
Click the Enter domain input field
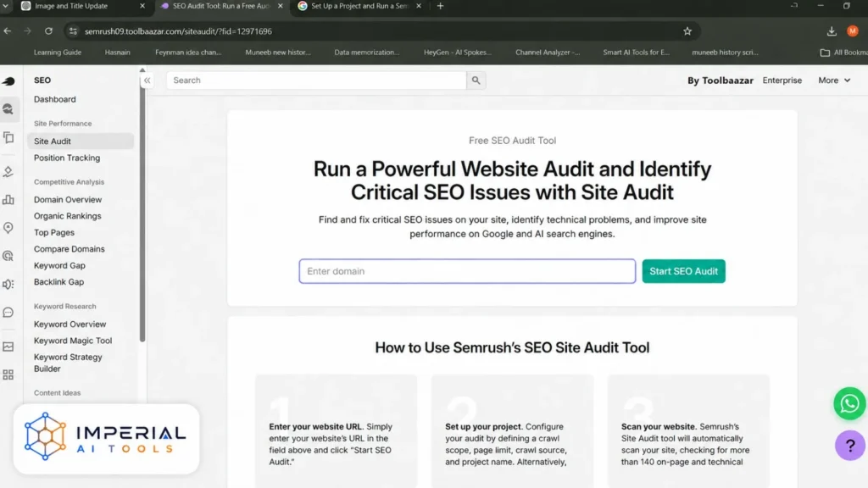[467, 271]
